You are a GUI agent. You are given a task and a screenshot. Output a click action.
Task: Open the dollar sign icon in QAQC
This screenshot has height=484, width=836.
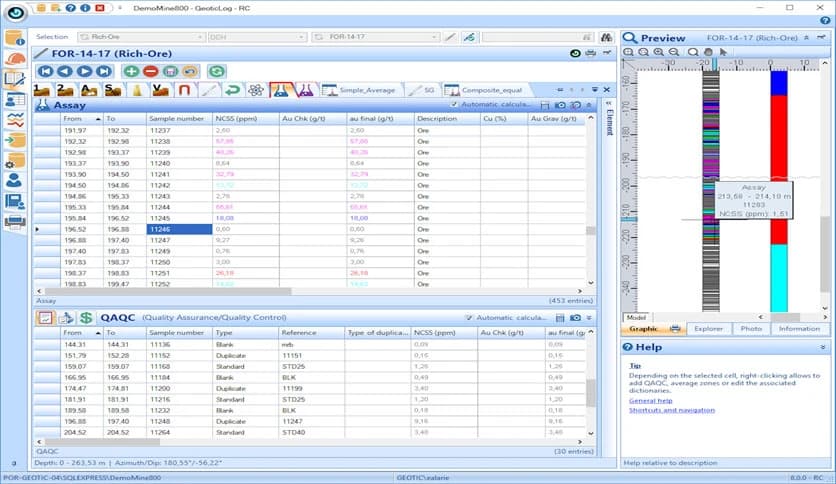(x=86, y=317)
